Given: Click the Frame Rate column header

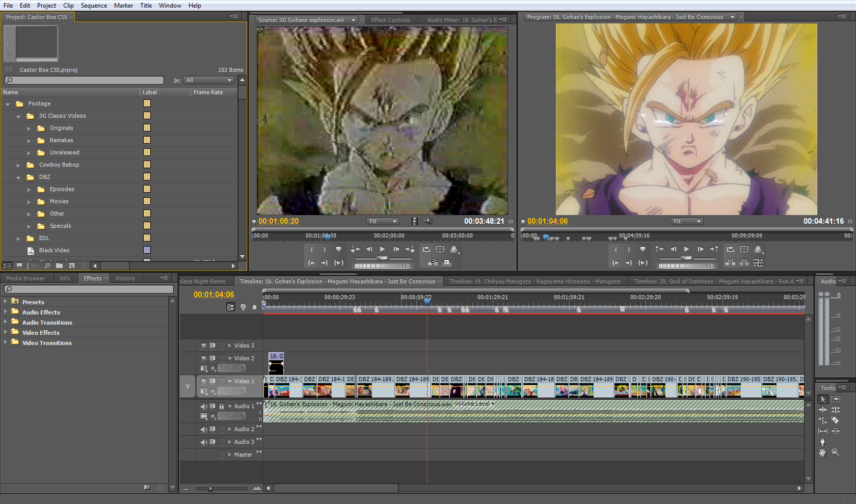Looking at the screenshot, I should pyautogui.click(x=208, y=92).
